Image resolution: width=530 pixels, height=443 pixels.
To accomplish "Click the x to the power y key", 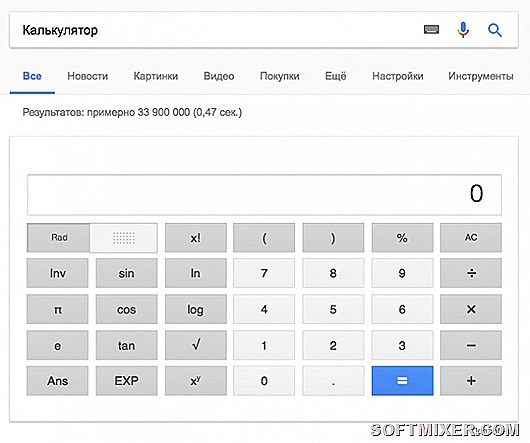I will point(196,381).
